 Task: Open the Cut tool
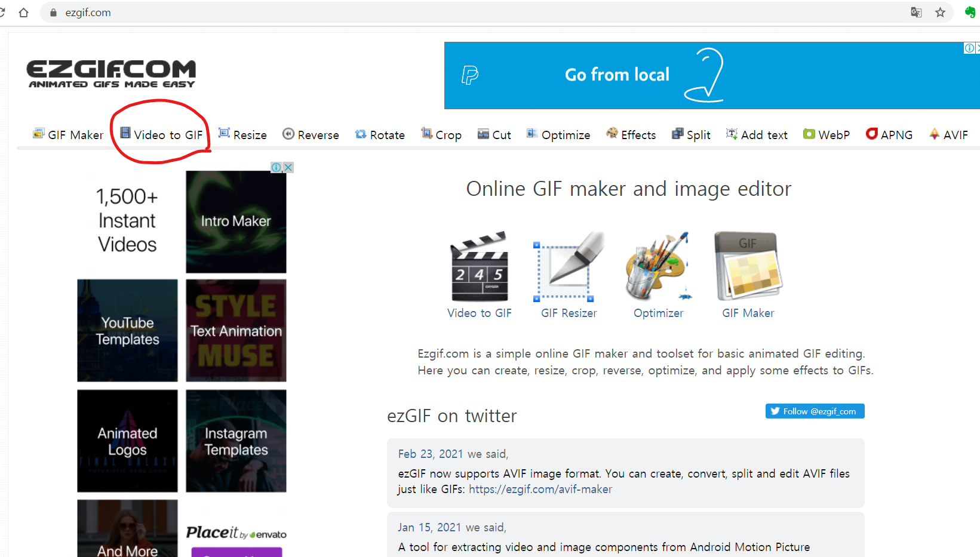[x=494, y=134]
